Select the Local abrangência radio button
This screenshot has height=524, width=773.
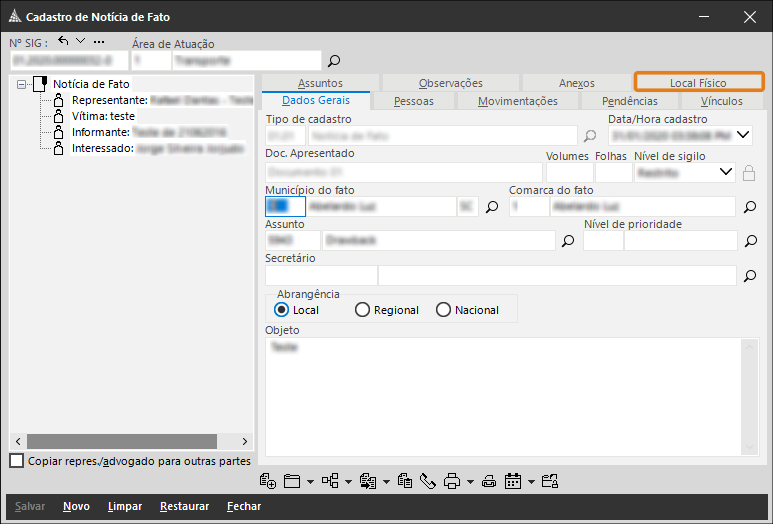pos(281,310)
